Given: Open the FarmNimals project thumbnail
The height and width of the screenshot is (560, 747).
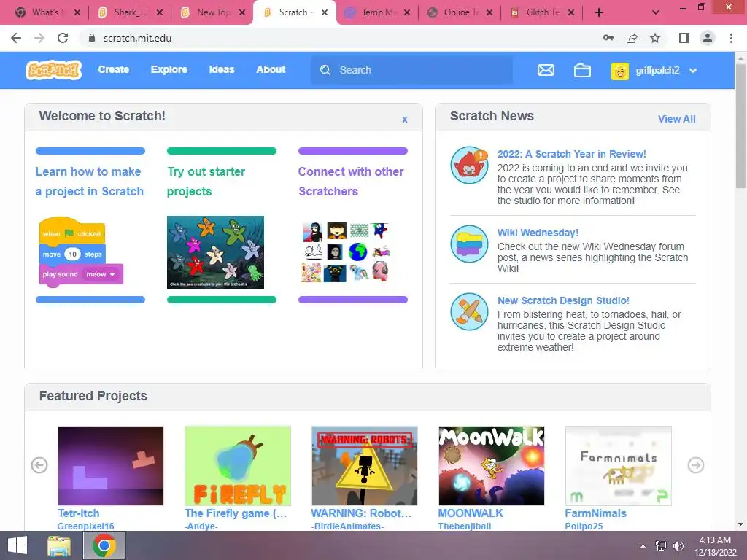Looking at the screenshot, I should coord(619,466).
